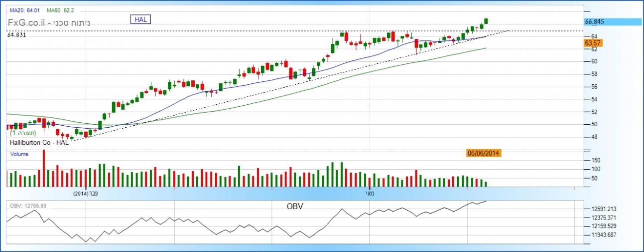644x252 pixels.
Task: Click the HAL ticker symbol box
Action: click(x=140, y=19)
